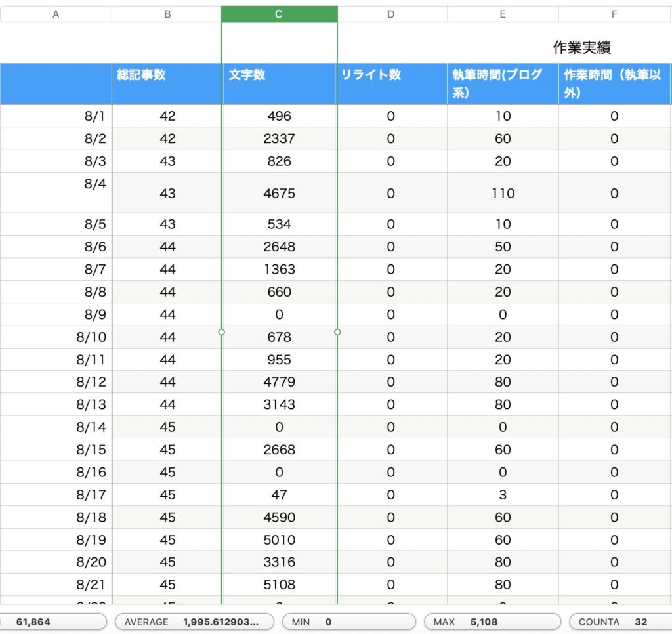Select the 作業時間（執筆以外） header cell

[614, 83]
